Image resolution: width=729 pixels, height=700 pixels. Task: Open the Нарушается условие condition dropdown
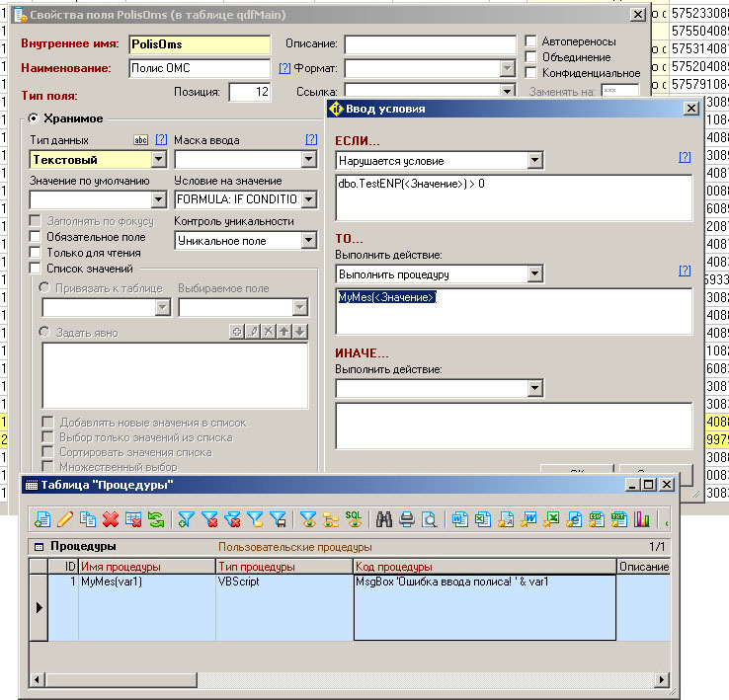click(535, 160)
